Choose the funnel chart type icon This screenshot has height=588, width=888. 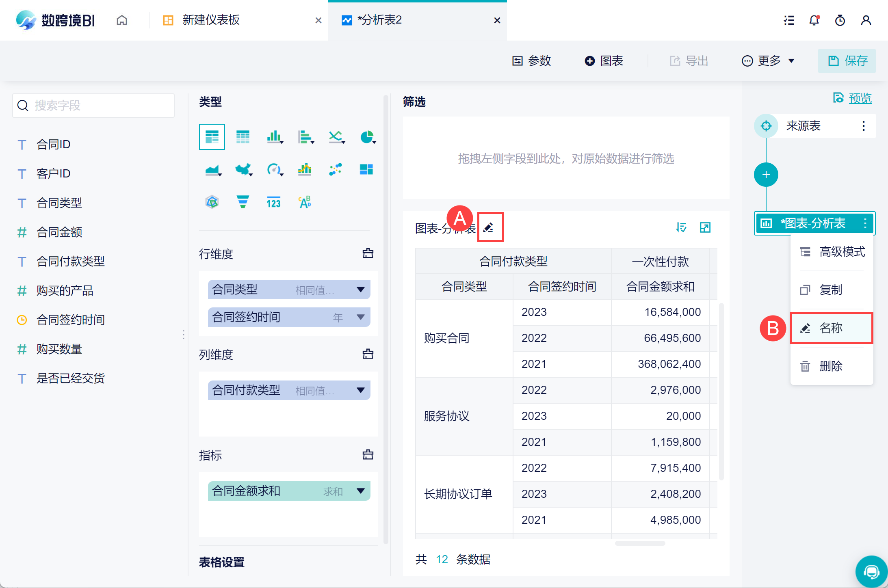coord(243,202)
